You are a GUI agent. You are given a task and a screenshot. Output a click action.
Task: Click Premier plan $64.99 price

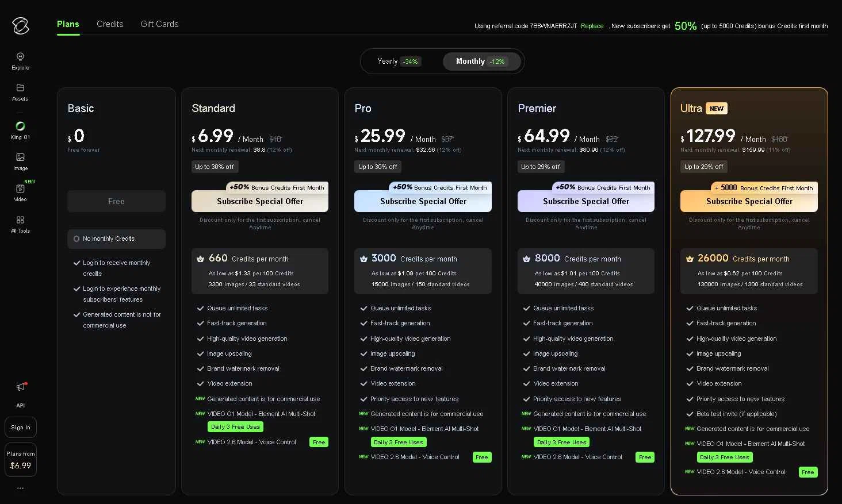544,136
